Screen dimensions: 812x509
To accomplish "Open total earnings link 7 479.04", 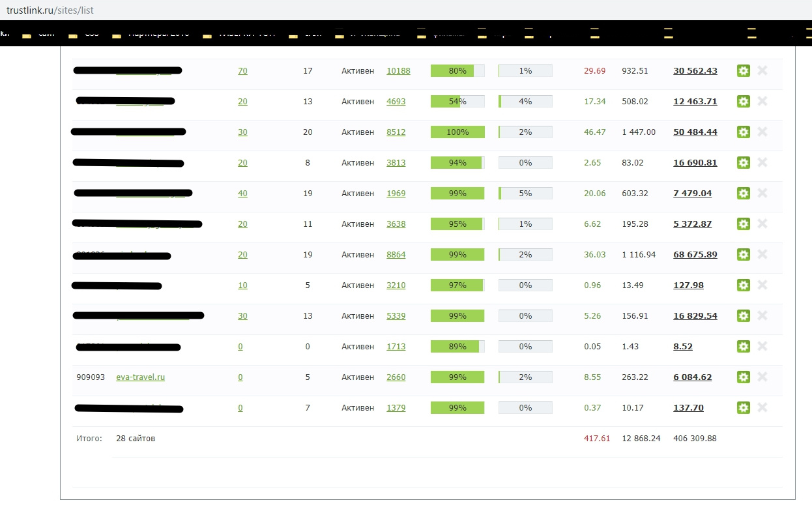I will click(x=693, y=194).
